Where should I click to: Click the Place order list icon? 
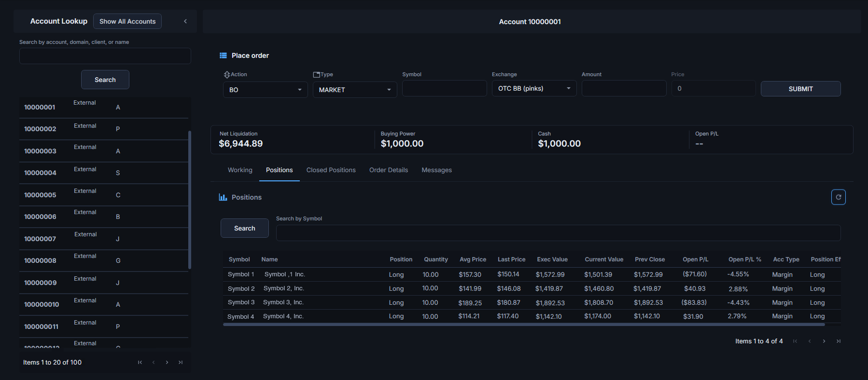pos(223,55)
